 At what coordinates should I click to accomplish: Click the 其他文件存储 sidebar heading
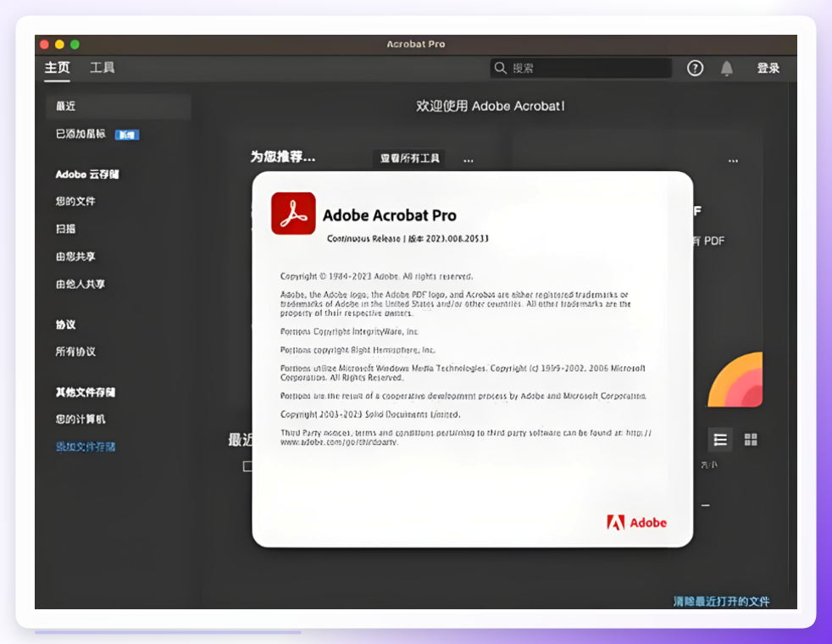point(86,392)
